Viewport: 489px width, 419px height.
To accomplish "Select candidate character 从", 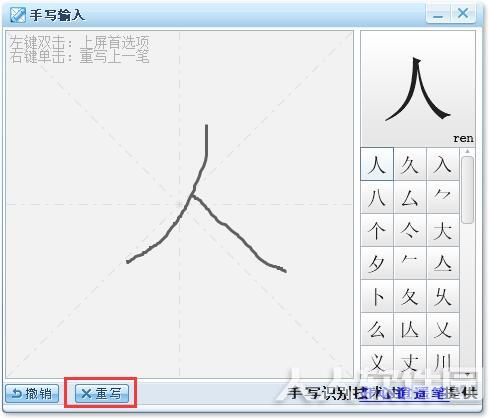I will (410, 329).
